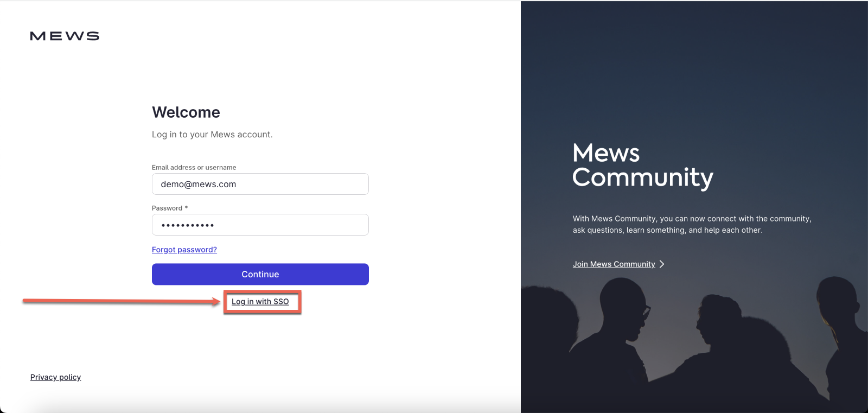Click the Mews Community description paragraph
This screenshot has height=413, width=868.
tap(692, 224)
